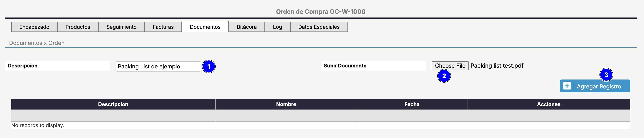644x138 pixels.
Task: Click the blue step 2 marker
Action: click(444, 76)
